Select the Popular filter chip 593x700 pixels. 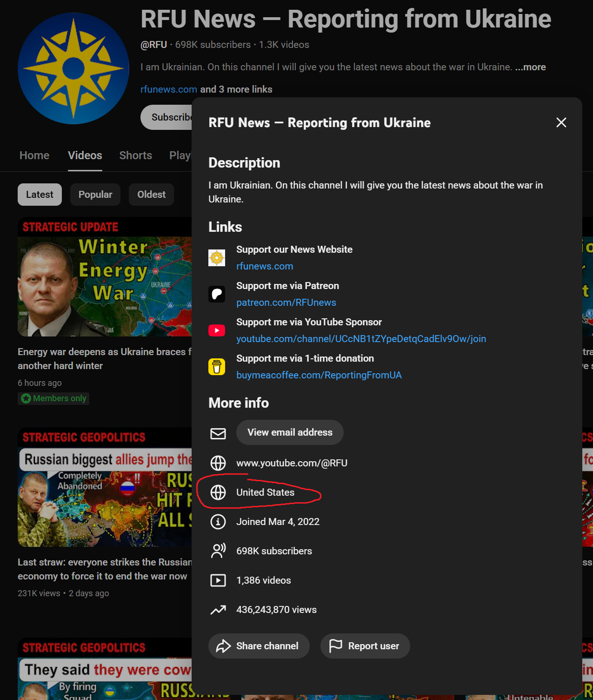pyautogui.click(x=95, y=195)
